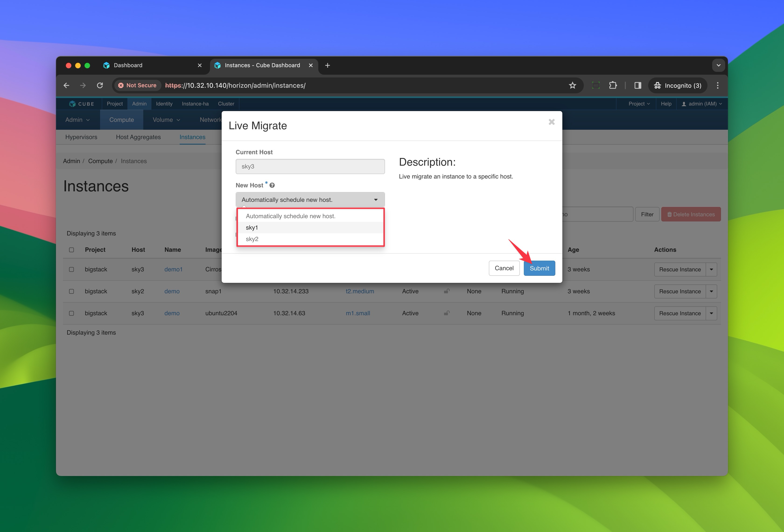Screen dimensions: 784x532
Task: Open the Instance-ha menu
Action: click(x=195, y=104)
